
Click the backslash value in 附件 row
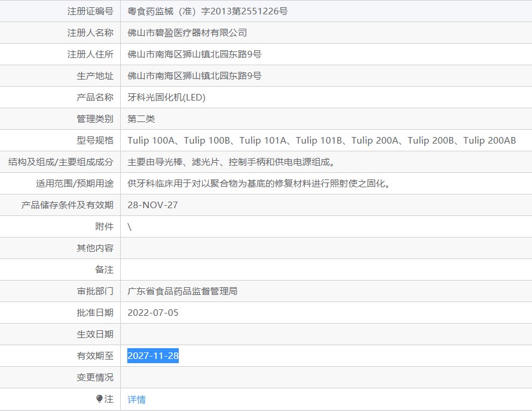(x=130, y=227)
